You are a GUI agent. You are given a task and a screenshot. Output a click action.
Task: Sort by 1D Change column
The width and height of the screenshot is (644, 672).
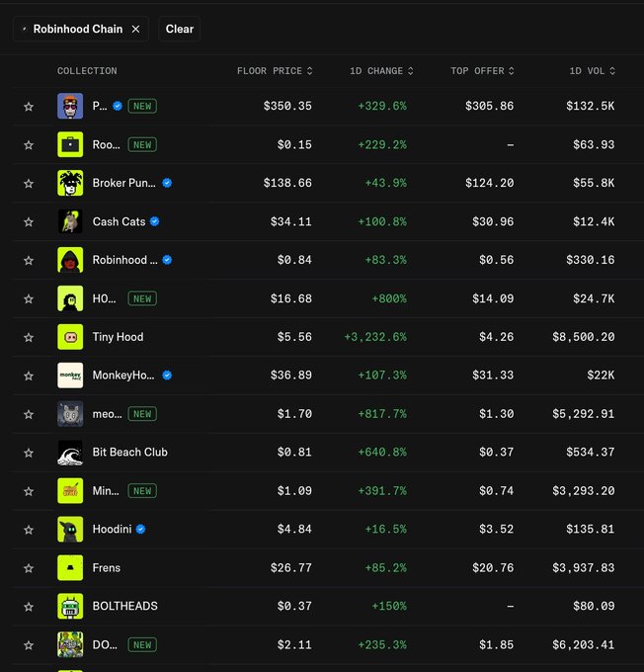(381, 71)
